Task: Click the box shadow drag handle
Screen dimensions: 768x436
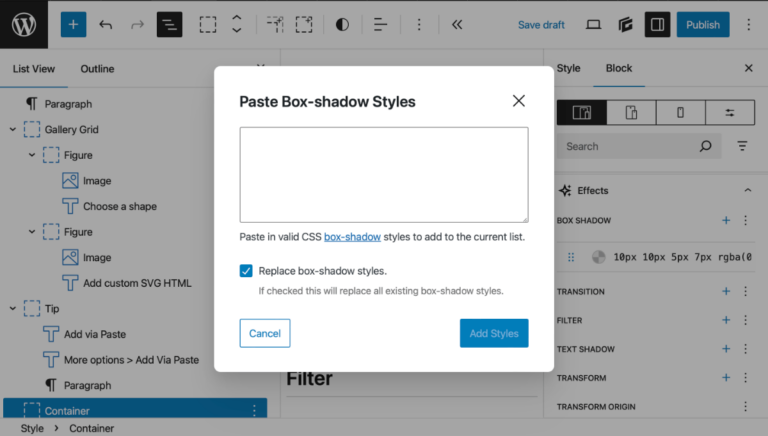Action: (571, 257)
